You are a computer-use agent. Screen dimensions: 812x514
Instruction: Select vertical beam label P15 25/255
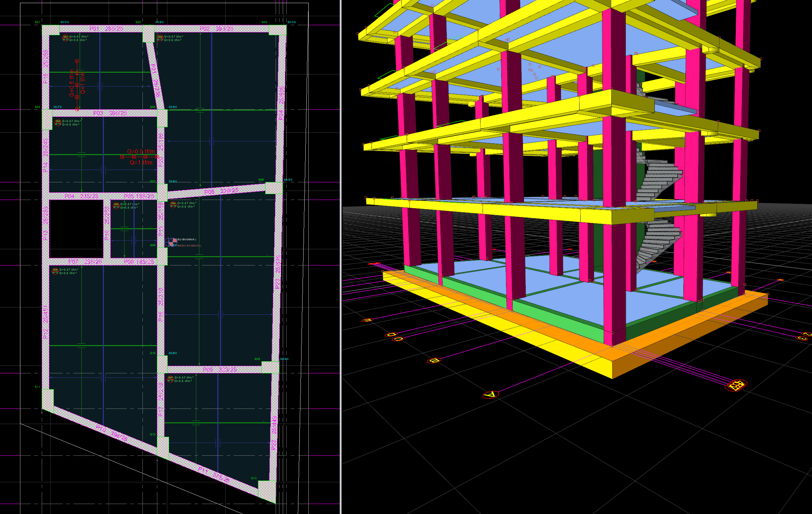(x=46, y=67)
